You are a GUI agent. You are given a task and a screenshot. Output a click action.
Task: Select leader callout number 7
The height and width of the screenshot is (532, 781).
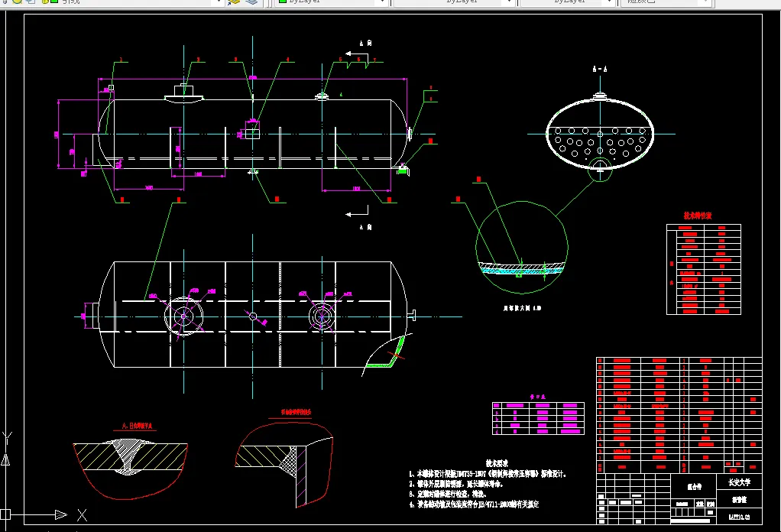(x=374, y=60)
